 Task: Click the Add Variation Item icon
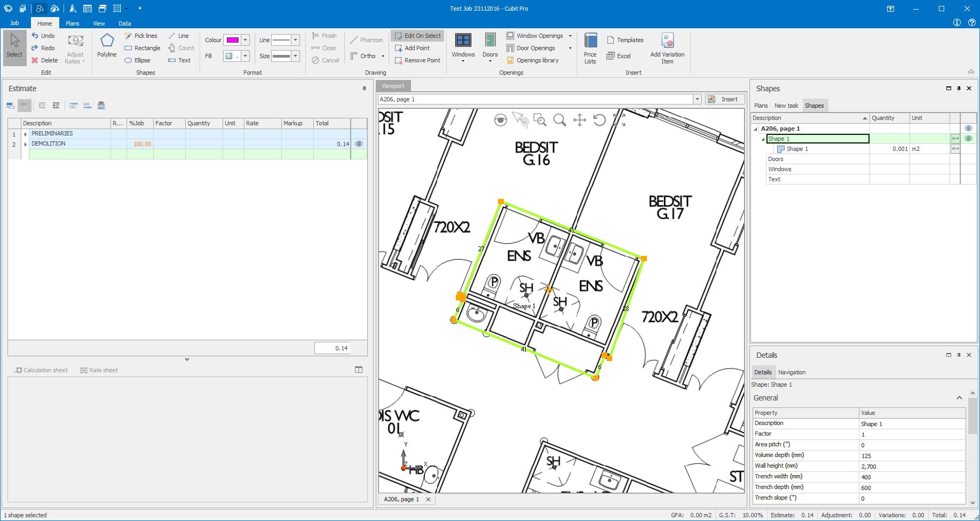click(x=667, y=48)
